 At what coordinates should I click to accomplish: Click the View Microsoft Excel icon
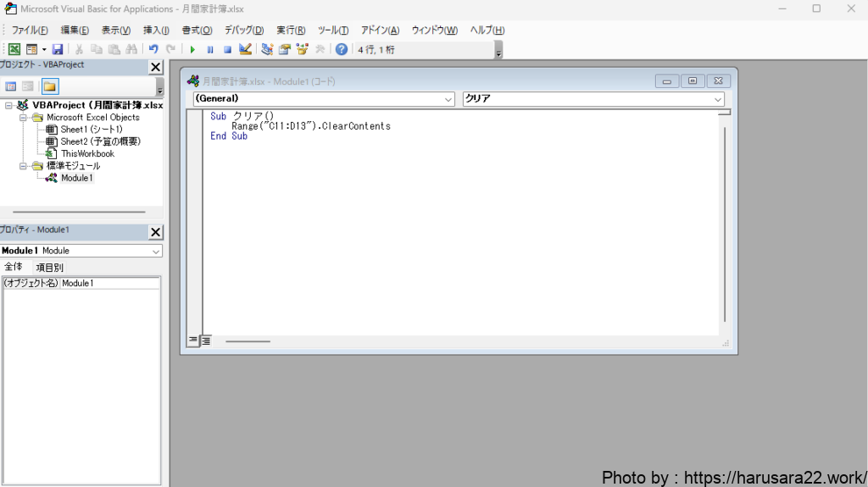coord(14,49)
